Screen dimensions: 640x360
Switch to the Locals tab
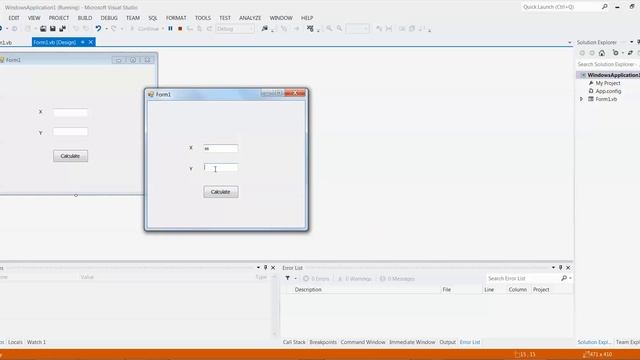(x=15, y=342)
